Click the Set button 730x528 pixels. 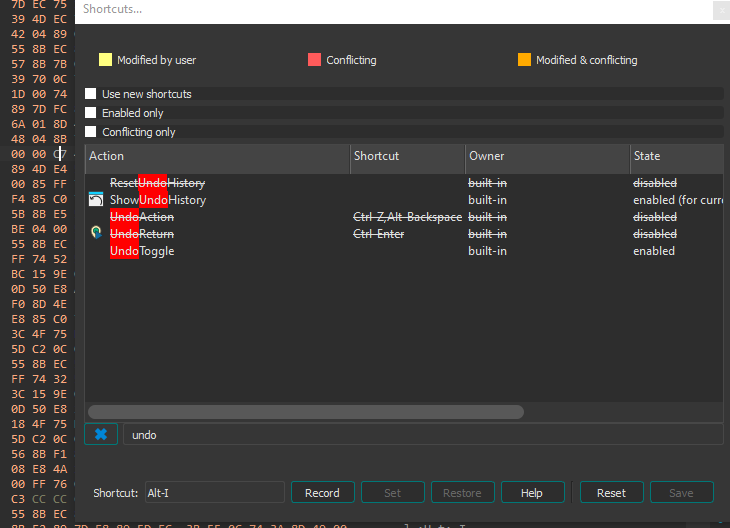(392, 493)
